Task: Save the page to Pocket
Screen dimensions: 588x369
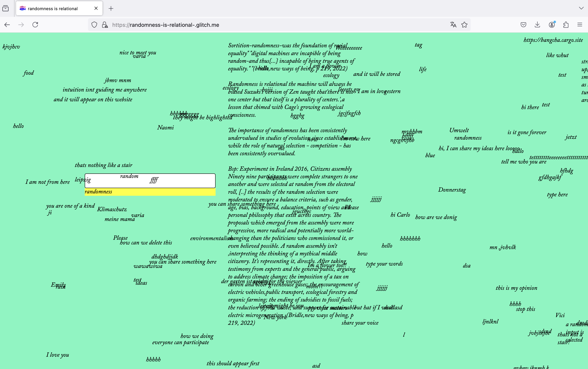Action: pos(523,25)
